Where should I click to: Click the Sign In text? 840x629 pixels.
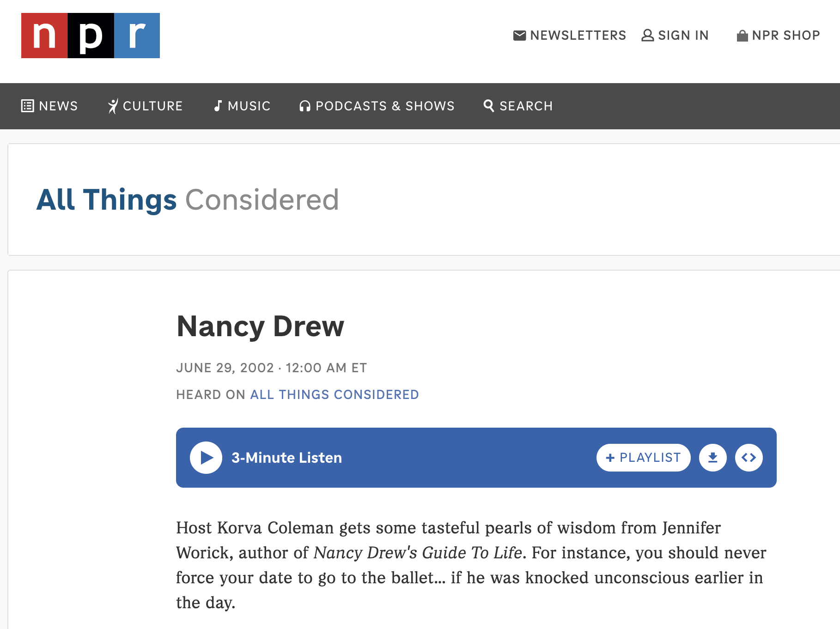click(683, 36)
